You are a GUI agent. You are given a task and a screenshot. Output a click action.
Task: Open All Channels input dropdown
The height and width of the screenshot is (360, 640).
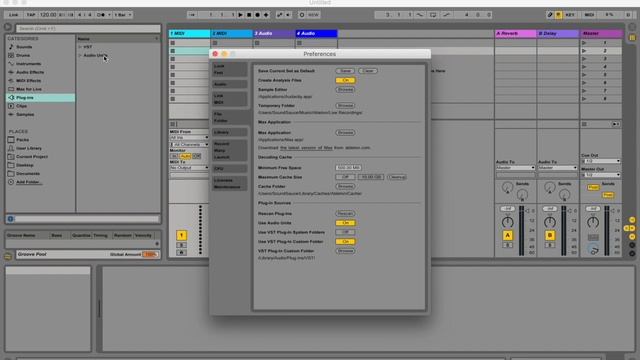tap(189, 144)
